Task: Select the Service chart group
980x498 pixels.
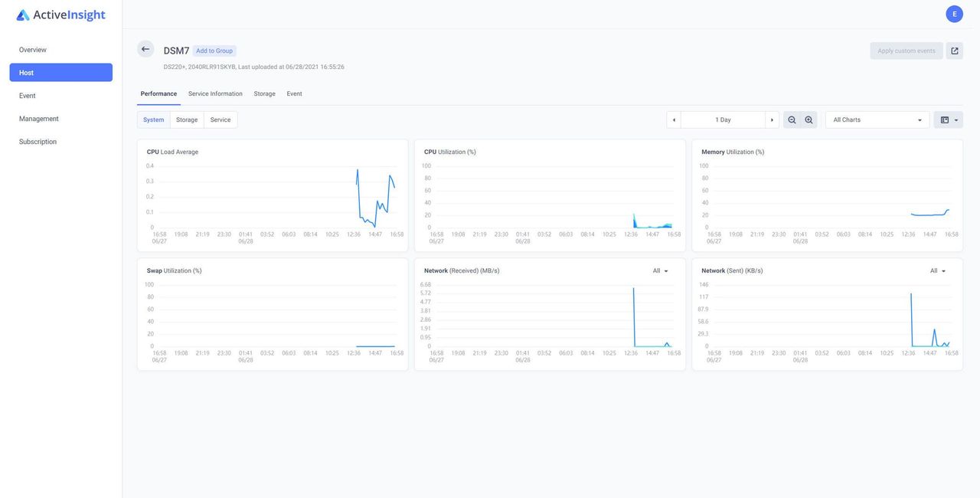Action: point(220,120)
